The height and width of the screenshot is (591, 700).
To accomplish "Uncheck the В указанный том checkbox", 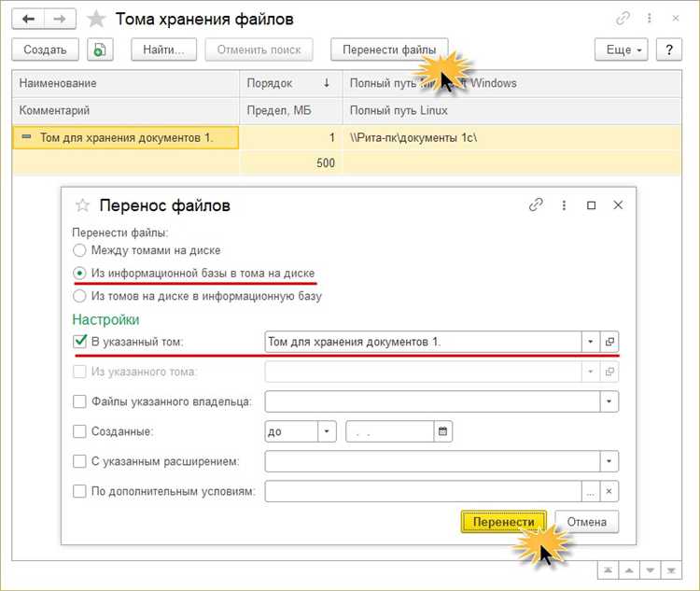I will click(80, 342).
